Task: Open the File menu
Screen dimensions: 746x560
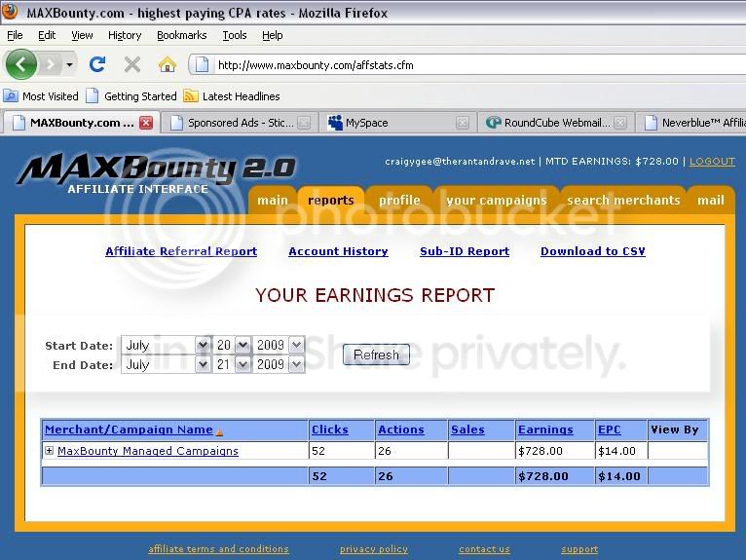Action: pyautogui.click(x=15, y=35)
